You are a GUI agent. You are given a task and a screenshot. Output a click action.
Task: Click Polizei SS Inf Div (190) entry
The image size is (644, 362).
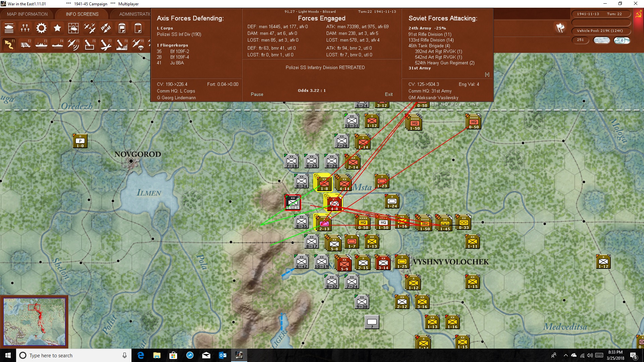[x=179, y=34]
